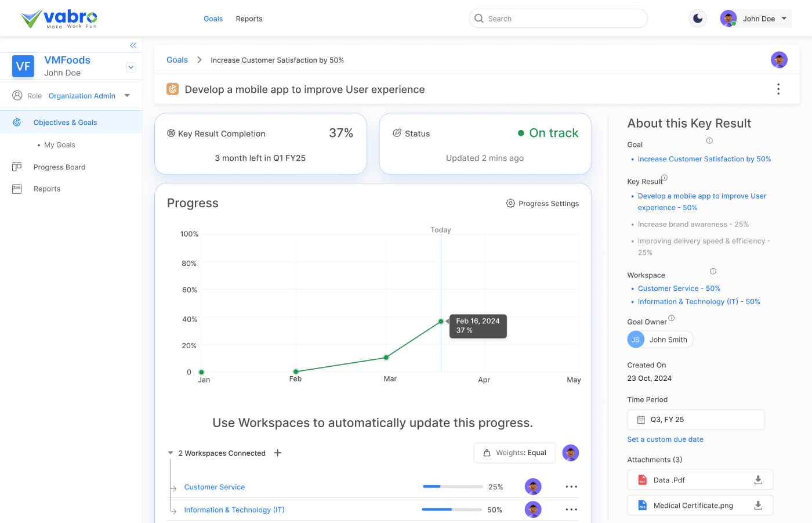Toggle dark mode moon icon

point(698,19)
